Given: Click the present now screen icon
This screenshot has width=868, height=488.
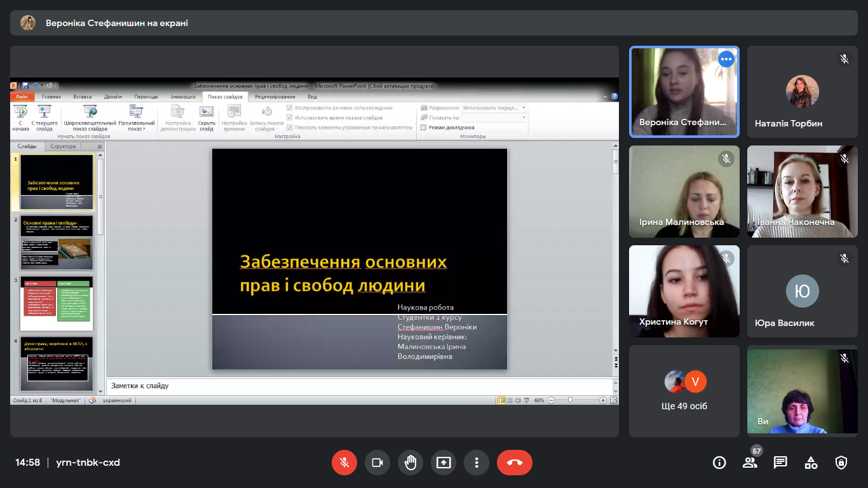Looking at the screenshot, I should (444, 463).
